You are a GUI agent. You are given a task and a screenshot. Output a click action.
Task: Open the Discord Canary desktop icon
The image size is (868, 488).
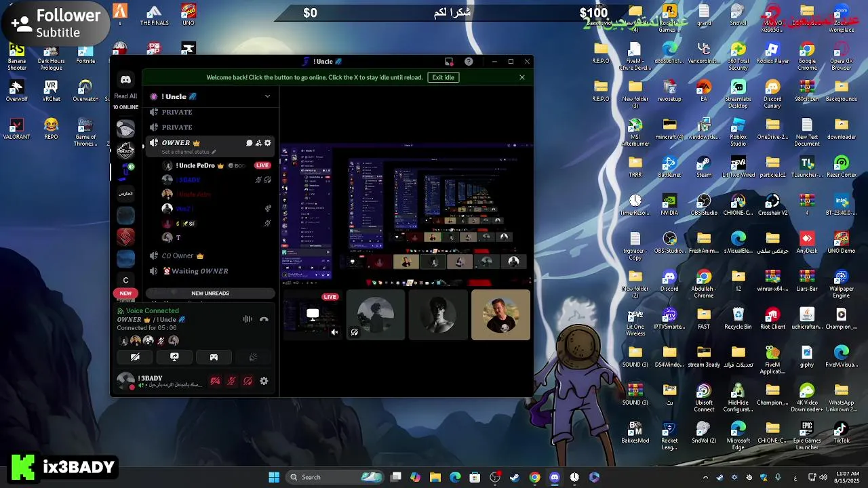click(772, 94)
